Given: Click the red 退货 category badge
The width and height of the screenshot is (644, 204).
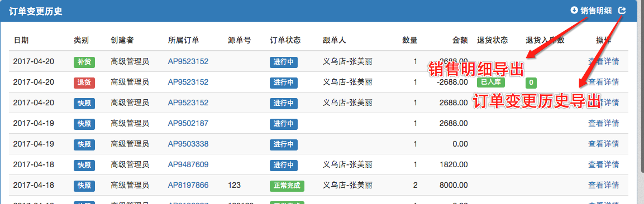Looking at the screenshot, I should (84, 82).
